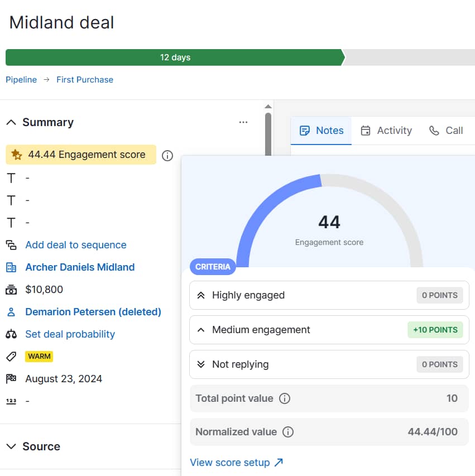Click the star in the engagement score badge
This screenshot has height=476, width=475.
click(16, 156)
